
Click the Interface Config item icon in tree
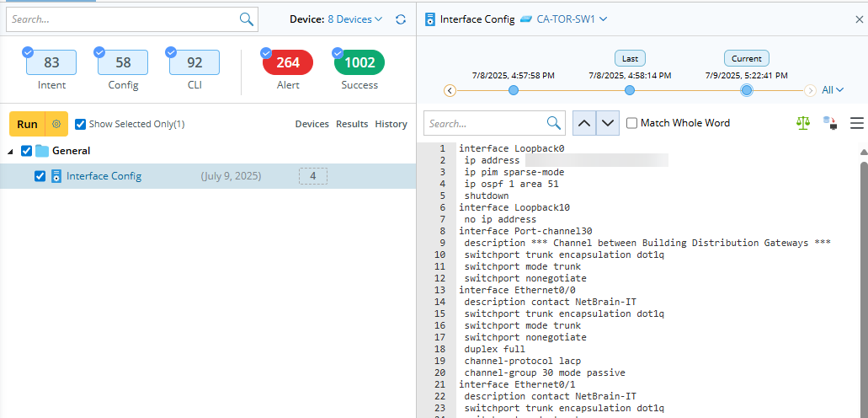click(x=56, y=176)
